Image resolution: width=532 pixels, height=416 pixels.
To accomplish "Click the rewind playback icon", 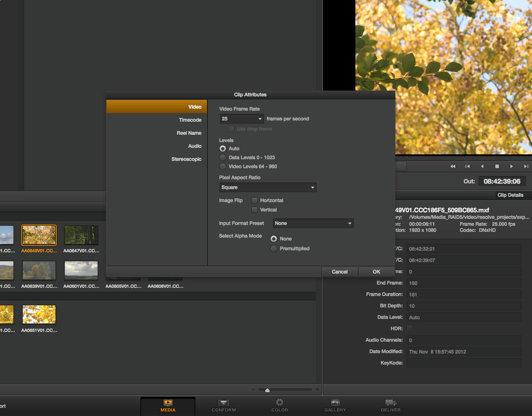I will (x=452, y=166).
